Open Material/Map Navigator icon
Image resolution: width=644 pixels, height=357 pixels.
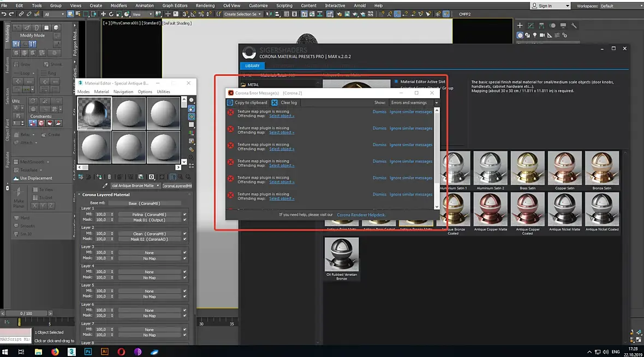pyautogui.click(x=192, y=165)
